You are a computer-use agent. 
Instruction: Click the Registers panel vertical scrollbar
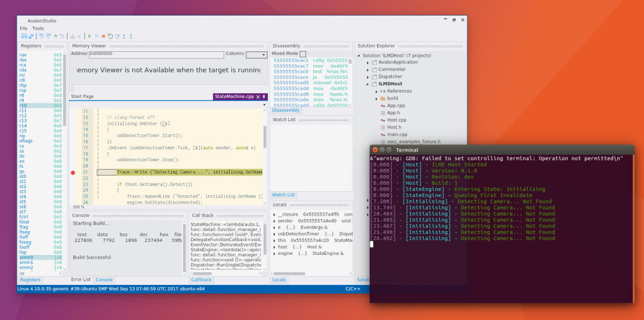point(64,90)
